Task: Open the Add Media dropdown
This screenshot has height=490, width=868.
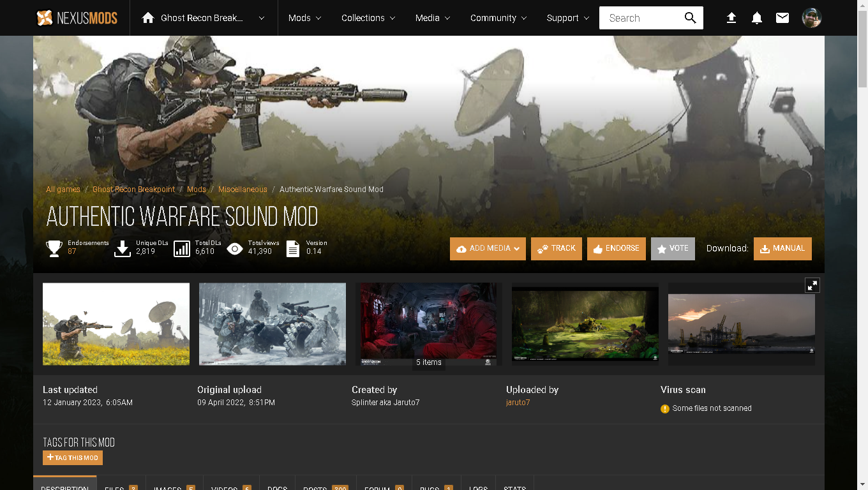Action: pos(488,249)
